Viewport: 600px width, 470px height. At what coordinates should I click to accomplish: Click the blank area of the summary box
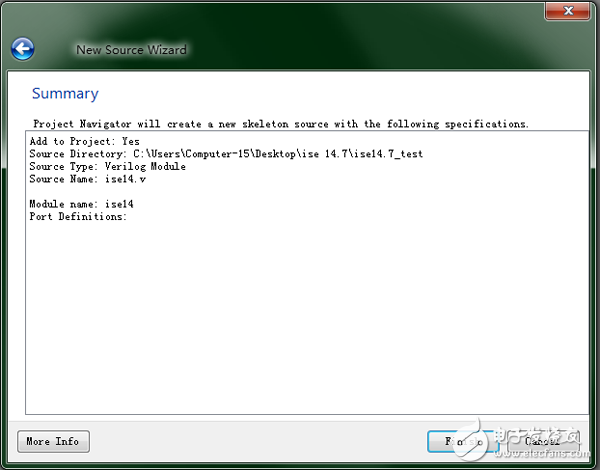300,320
